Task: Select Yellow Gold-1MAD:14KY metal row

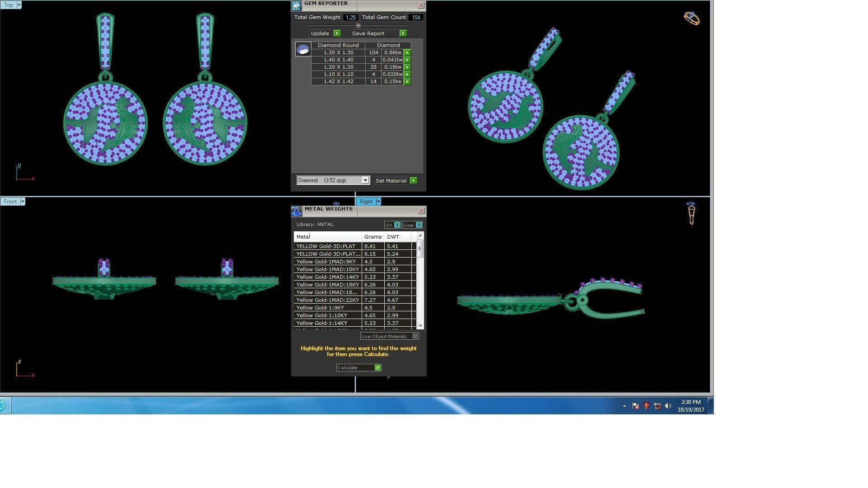Action: (328, 277)
